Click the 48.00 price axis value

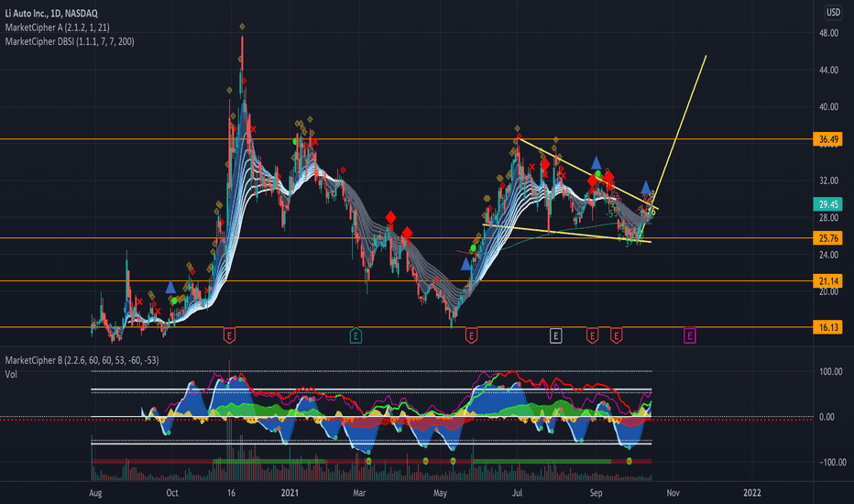pos(828,33)
